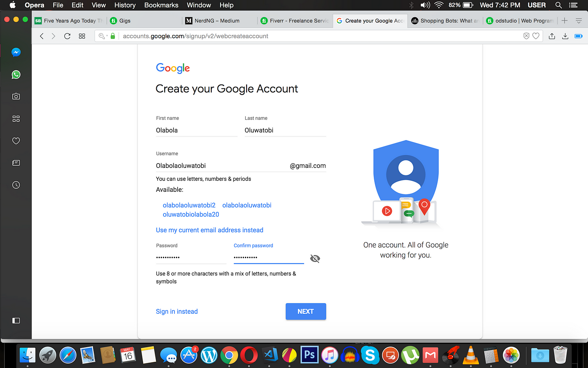Viewport: 588px width, 368px height.
Task: Go back with the back arrow
Action: [x=42, y=36]
